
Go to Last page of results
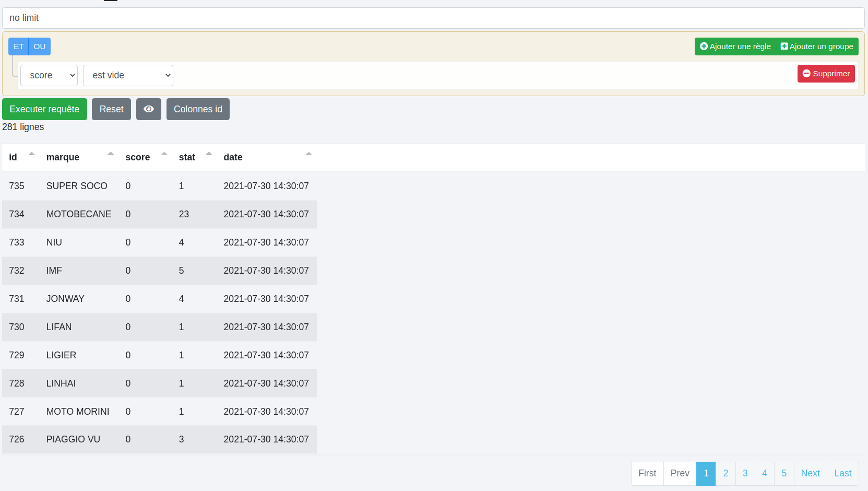click(x=842, y=473)
